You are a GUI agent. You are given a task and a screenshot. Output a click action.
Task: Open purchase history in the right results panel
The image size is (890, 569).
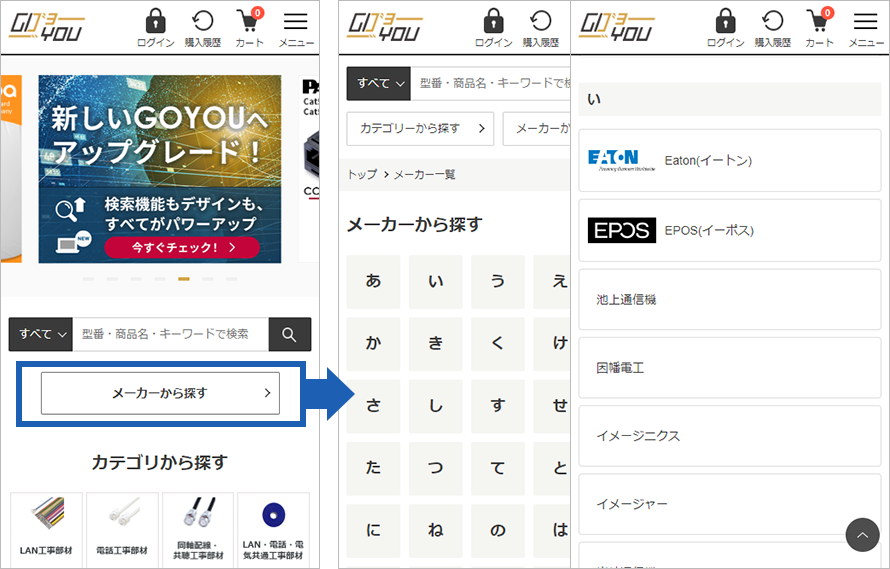click(x=773, y=27)
